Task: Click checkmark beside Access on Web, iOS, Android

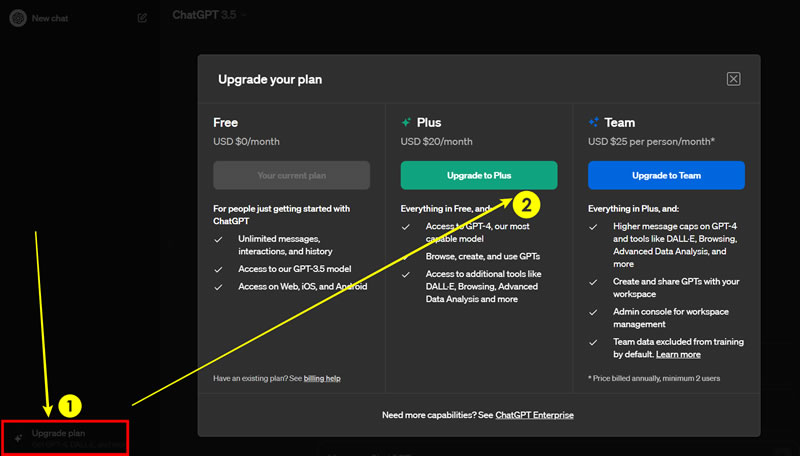Action: coord(218,288)
